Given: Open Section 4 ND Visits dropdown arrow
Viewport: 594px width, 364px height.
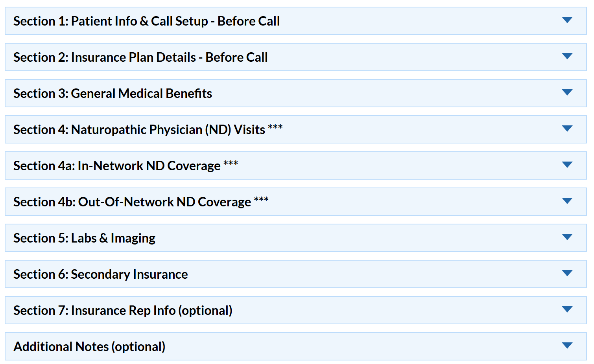Looking at the screenshot, I should (x=567, y=129).
